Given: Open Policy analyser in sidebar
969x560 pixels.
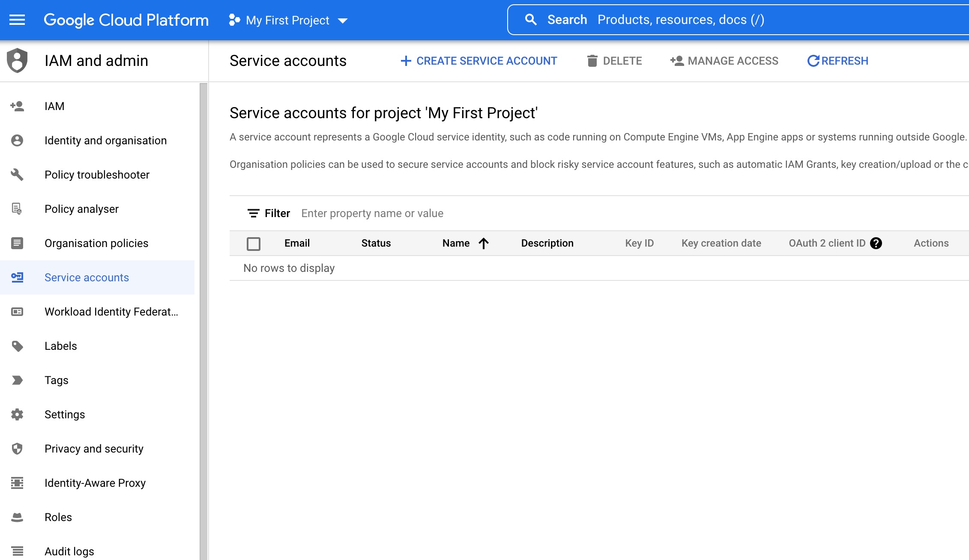Looking at the screenshot, I should pyautogui.click(x=97, y=209).
